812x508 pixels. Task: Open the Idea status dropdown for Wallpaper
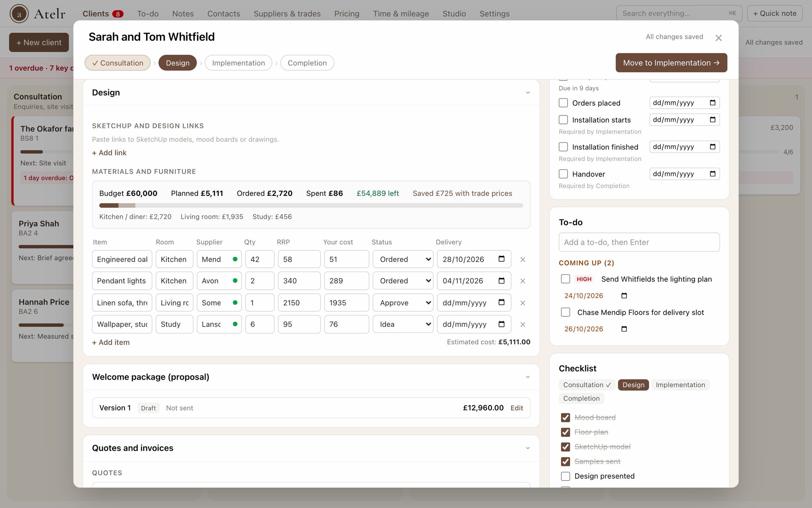point(403,324)
